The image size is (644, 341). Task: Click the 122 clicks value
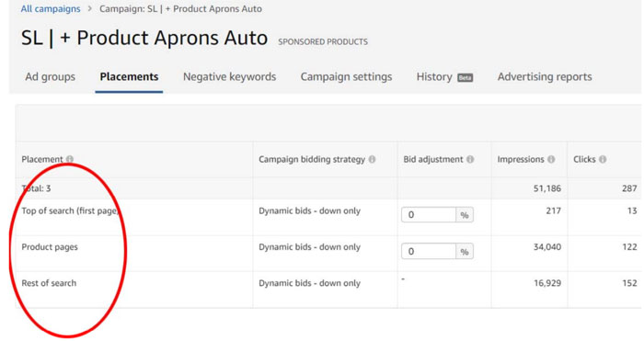(629, 247)
